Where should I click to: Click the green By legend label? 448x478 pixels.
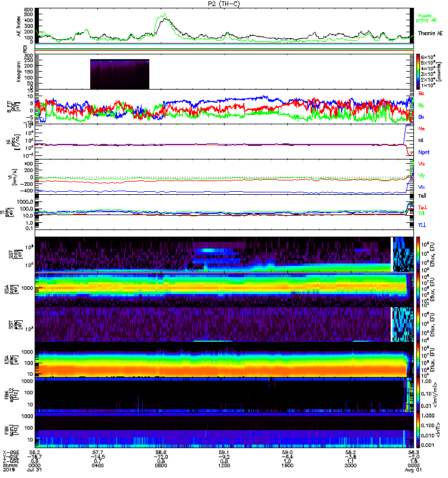421,106
